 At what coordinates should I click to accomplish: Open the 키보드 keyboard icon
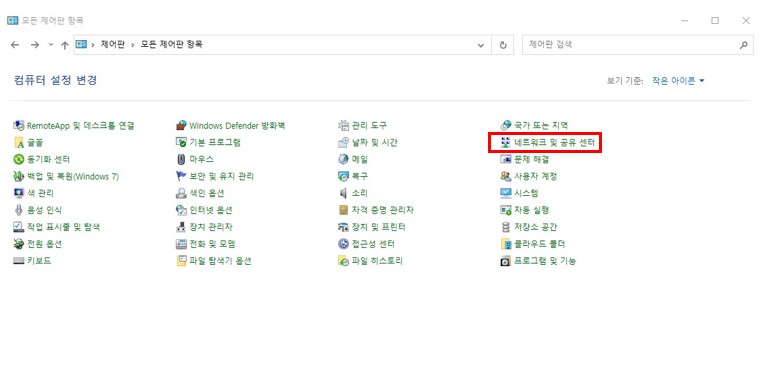(x=19, y=261)
